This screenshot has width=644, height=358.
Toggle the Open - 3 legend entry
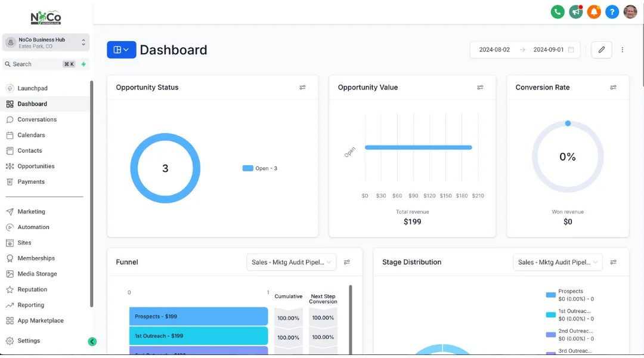click(260, 168)
